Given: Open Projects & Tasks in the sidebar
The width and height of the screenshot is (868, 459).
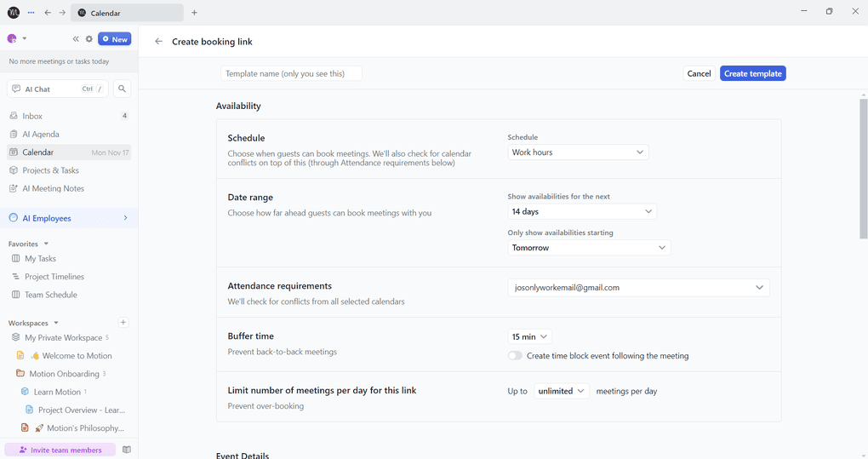Looking at the screenshot, I should coord(53,170).
